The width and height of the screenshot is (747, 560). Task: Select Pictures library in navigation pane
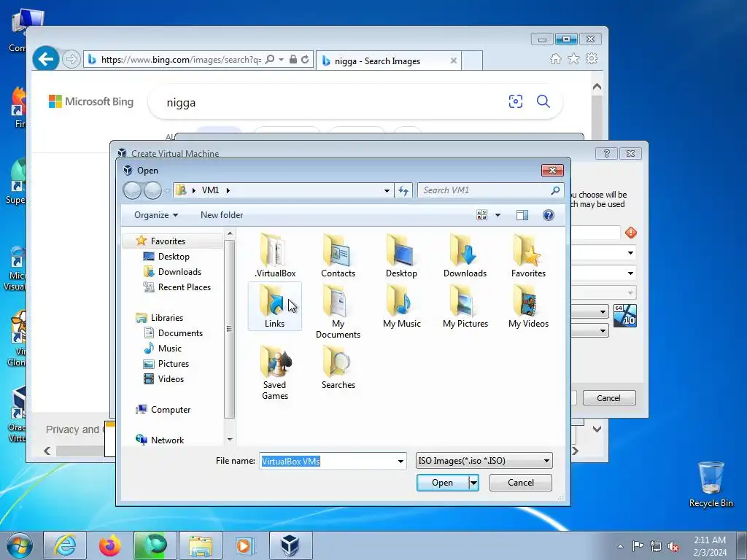[x=174, y=364]
